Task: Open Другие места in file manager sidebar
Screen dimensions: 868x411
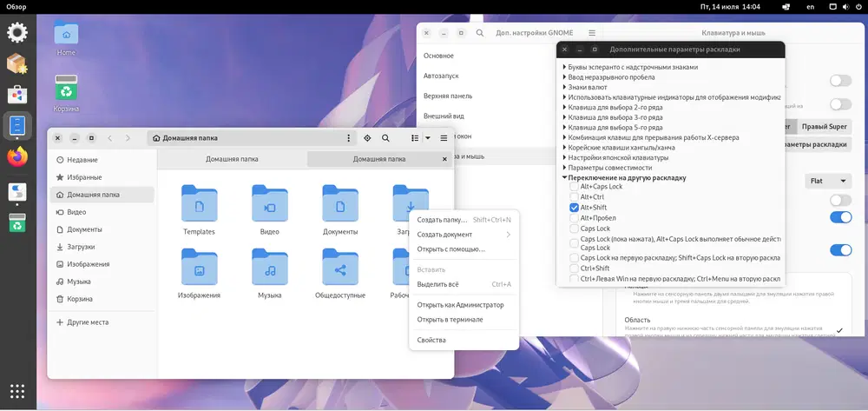Action: click(x=102, y=322)
